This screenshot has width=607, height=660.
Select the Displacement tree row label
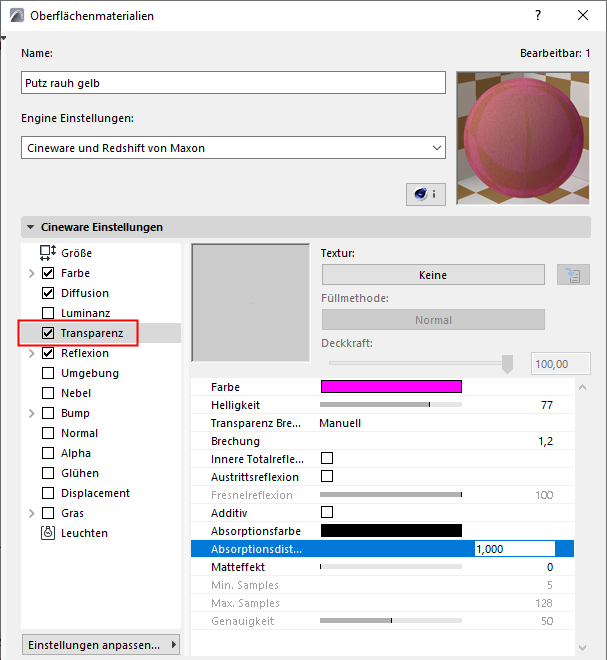click(96, 493)
